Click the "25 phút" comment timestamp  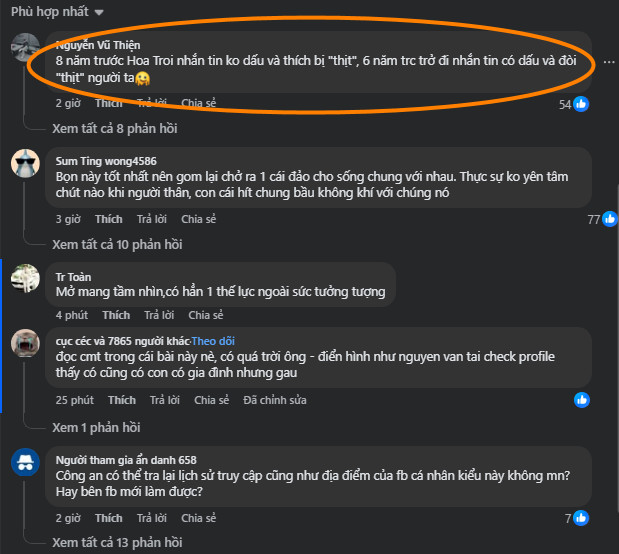coord(75,400)
